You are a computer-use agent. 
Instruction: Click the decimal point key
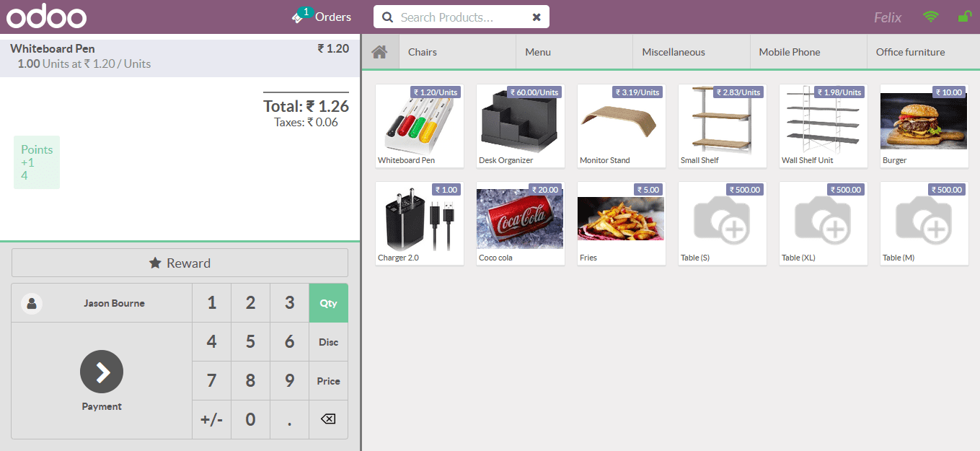[289, 419]
